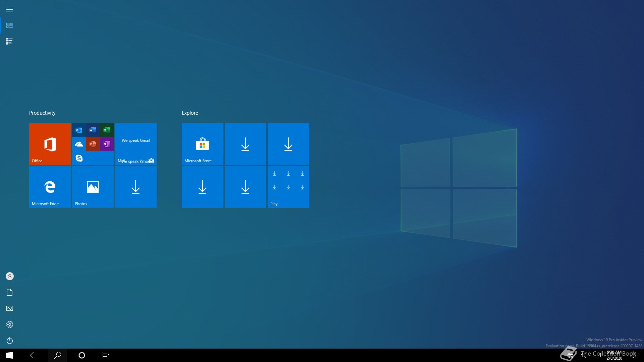Select the Explore group heading

(190, 113)
